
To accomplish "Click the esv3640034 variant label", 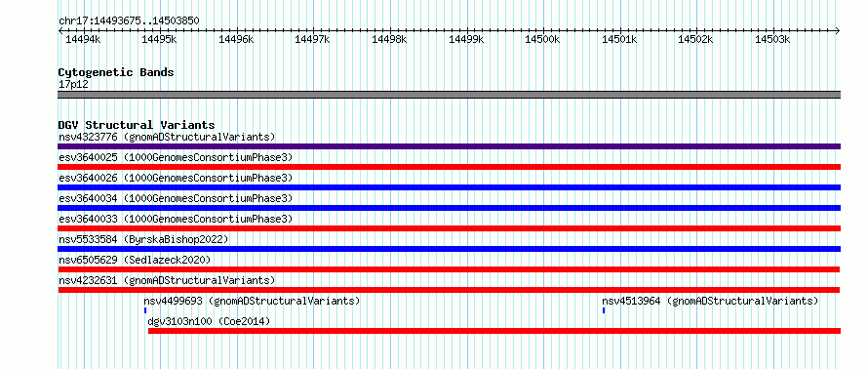I will tap(176, 198).
